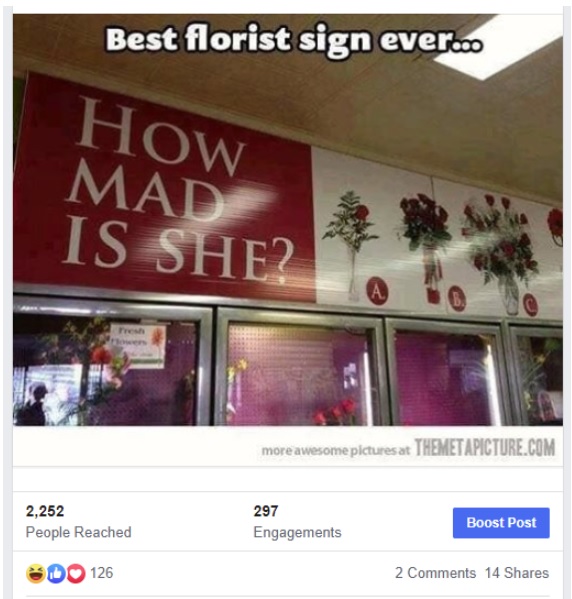Click the 2,252 People Reached stat
The height and width of the screenshot is (599, 572).
[78, 521]
